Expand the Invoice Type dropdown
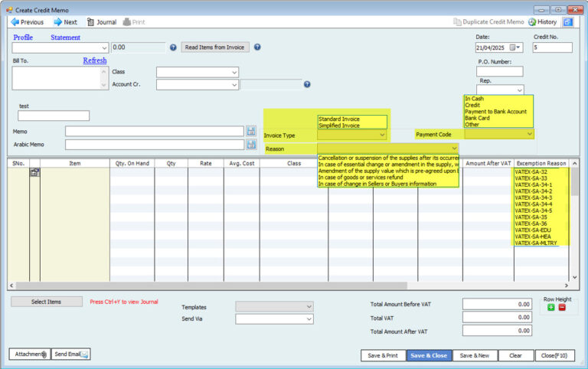The image size is (588, 369). pyautogui.click(x=382, y=135)
